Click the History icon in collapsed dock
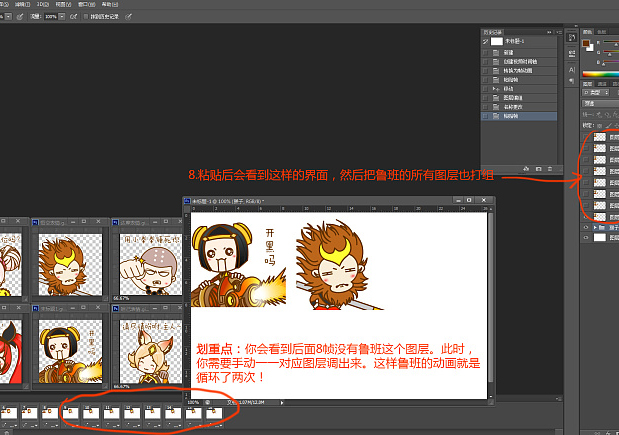Viewport: 619px width, 435px height. click(572, 38)
